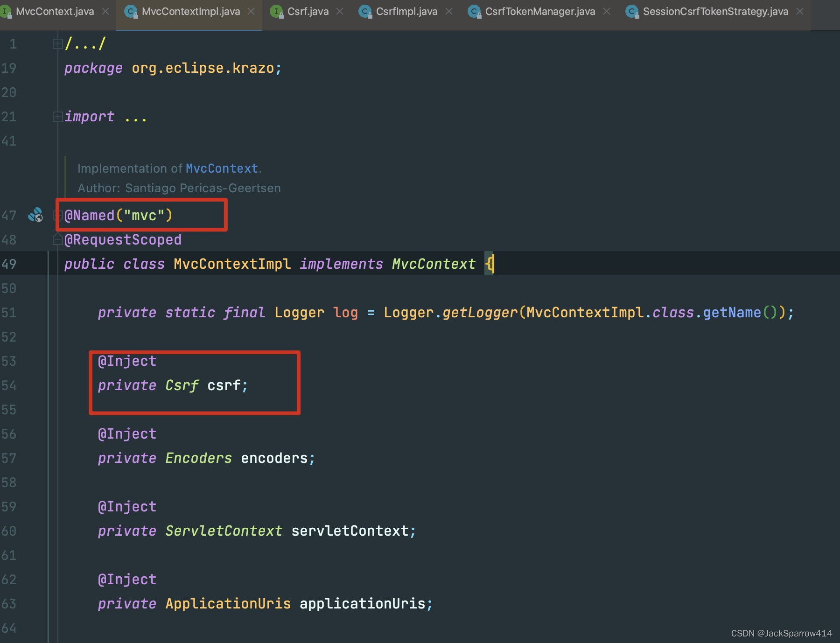Click the class icon on the SessionCsrfTokenStrategy.java tab
The height and width of the screenshot is (643, 840).
pyautogui.click(x=632, y=12)
